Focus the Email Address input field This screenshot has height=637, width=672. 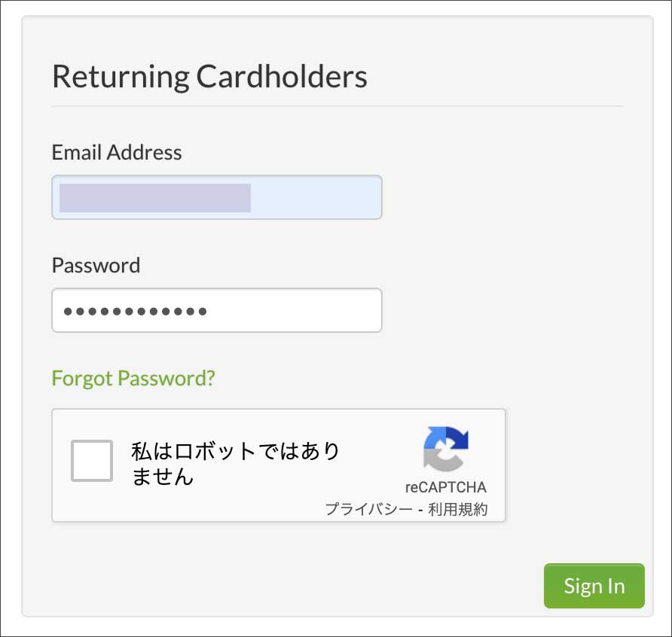click(x=216, y=197)
